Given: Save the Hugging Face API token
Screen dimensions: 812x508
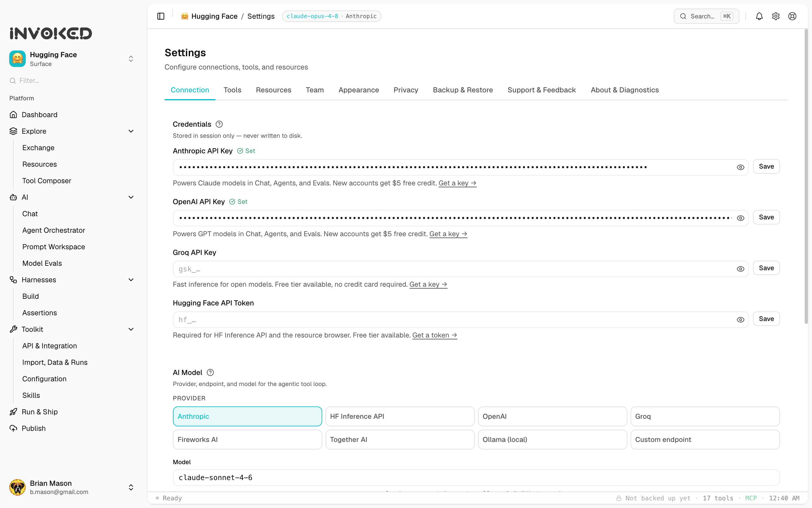Looking at the screenshot, I should [x=766, y=318].
